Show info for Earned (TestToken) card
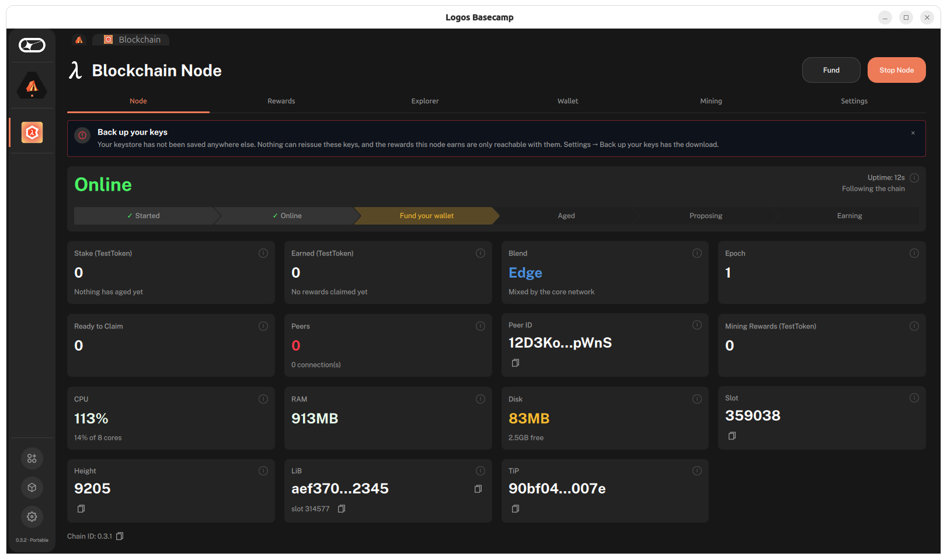This screenshot has height=560, width=947. pos(481,253)
